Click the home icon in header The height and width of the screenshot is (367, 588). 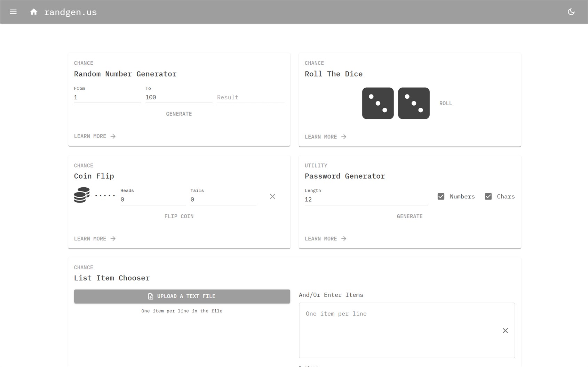[x=34, y=12]
